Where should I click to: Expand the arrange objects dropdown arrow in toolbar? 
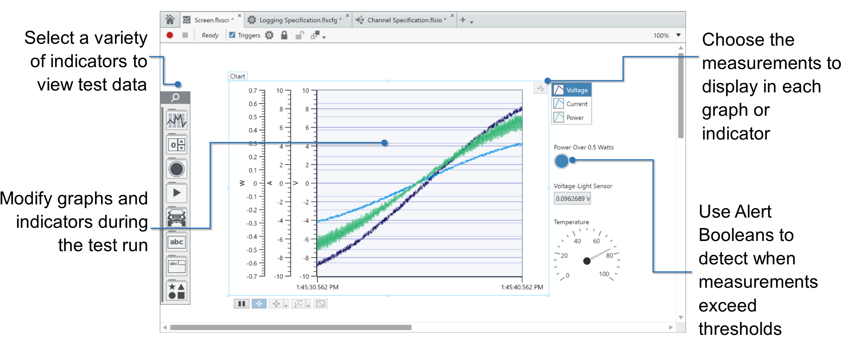click(324, 37)
